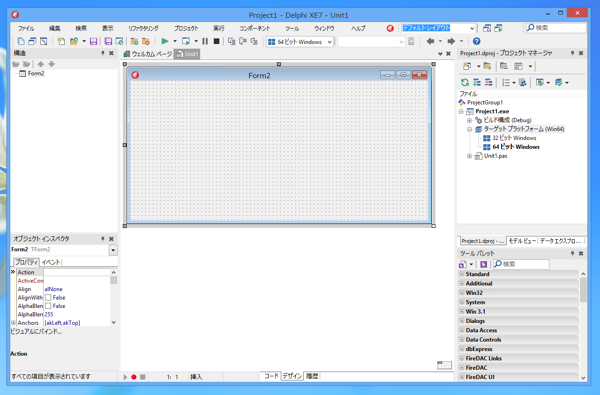Viewport: 600px width, 395px height.
Task: Switch to the 履歴 tab
Action: pyautogui.click(x=312, y=376)
